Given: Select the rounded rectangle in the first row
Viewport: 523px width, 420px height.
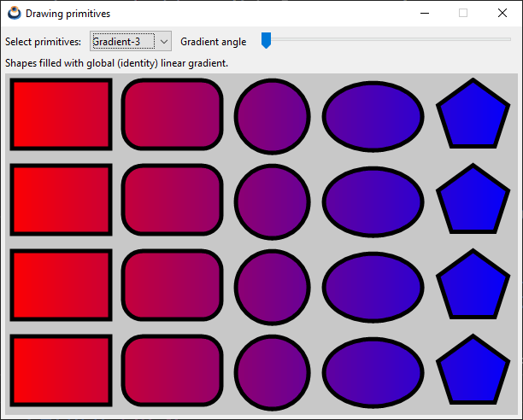Looking at the screenshot, I should tap(172, 114).
